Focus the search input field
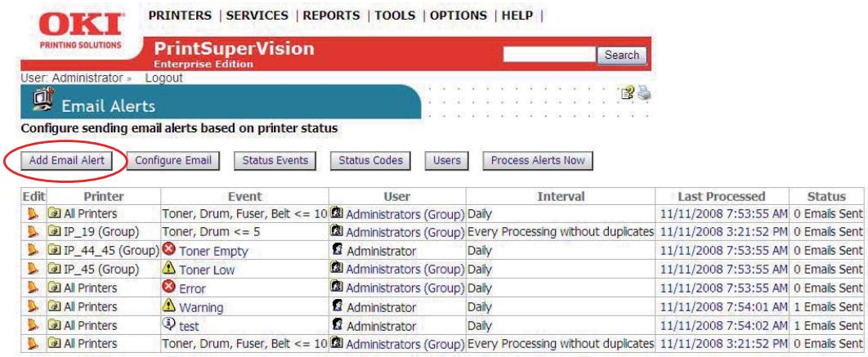868x357 pixels. (549, 55)
